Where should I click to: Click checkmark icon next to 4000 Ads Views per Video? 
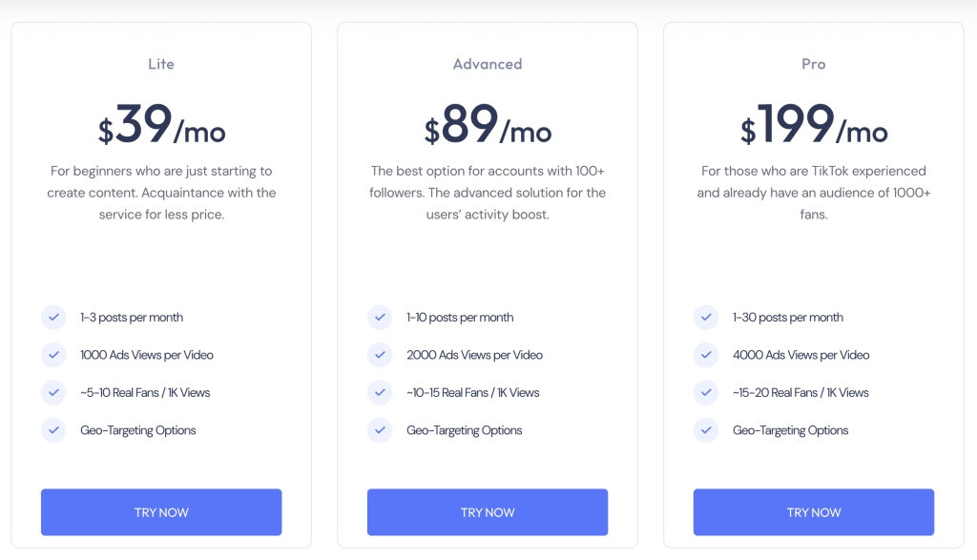point(706,355)
